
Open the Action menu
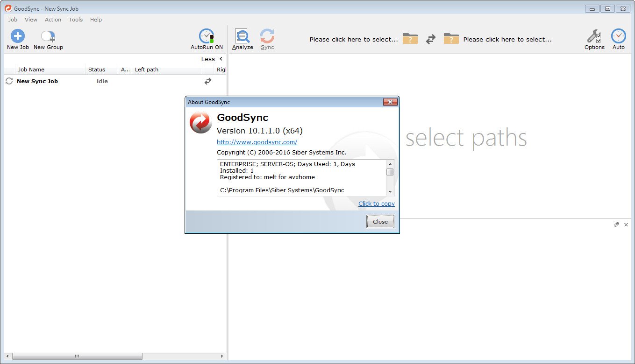point(53,20)
